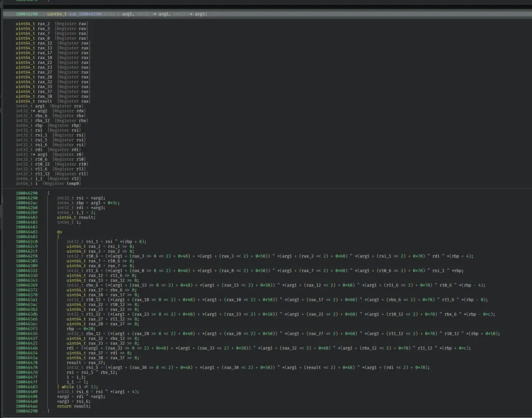This screenshot has width=532, height=418.
Task: Select code line '*arg2 = rdi ^ *arg1;'
Action: tap(81, 396)
